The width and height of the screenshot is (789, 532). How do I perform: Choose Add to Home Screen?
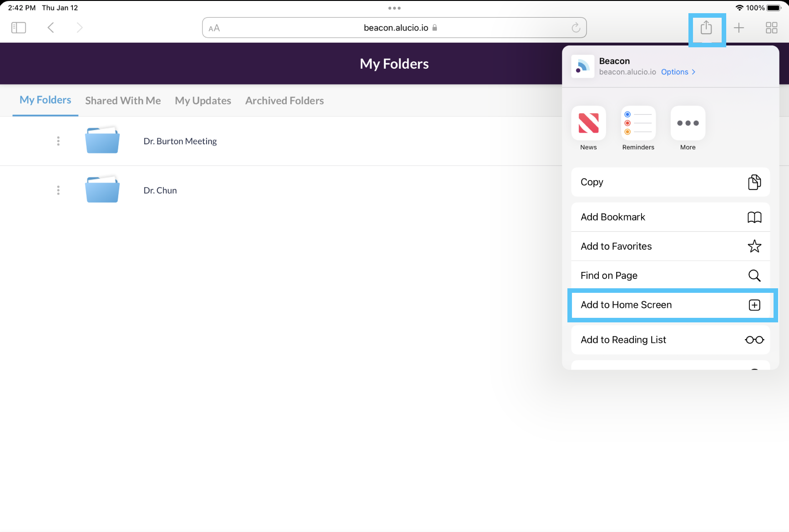(670, 305)
